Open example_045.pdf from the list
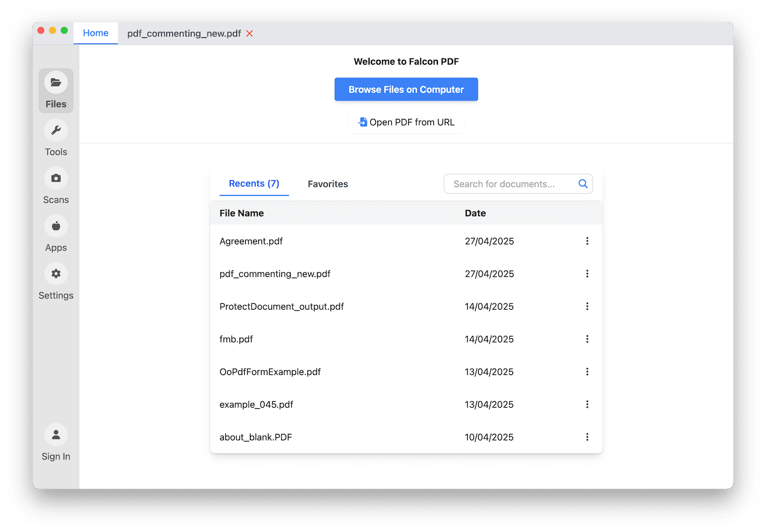The width and height of the screenshot is (766, 532). 256,404
